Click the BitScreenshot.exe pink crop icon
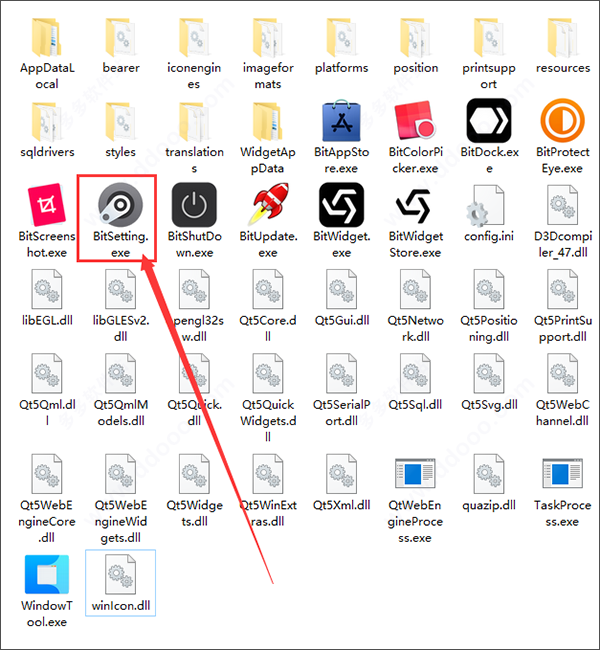This screenshot has width=600, height=650. coord(47,205)
